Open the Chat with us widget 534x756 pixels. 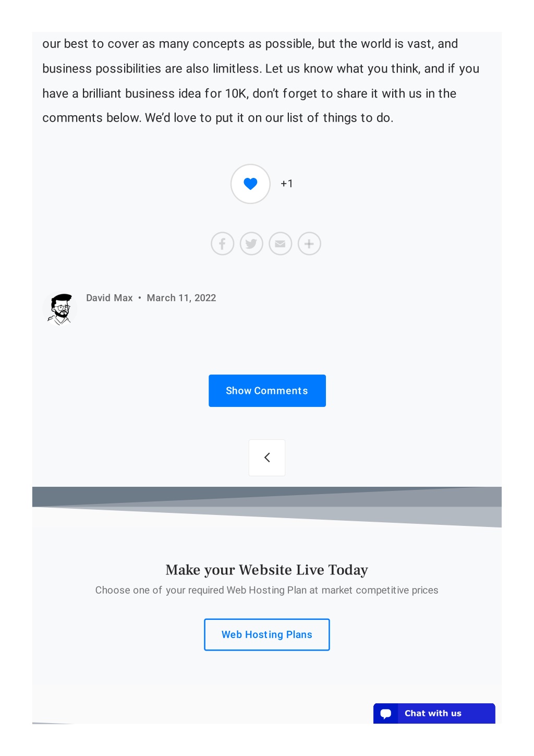pyautogui.click(x=434, y=713)
